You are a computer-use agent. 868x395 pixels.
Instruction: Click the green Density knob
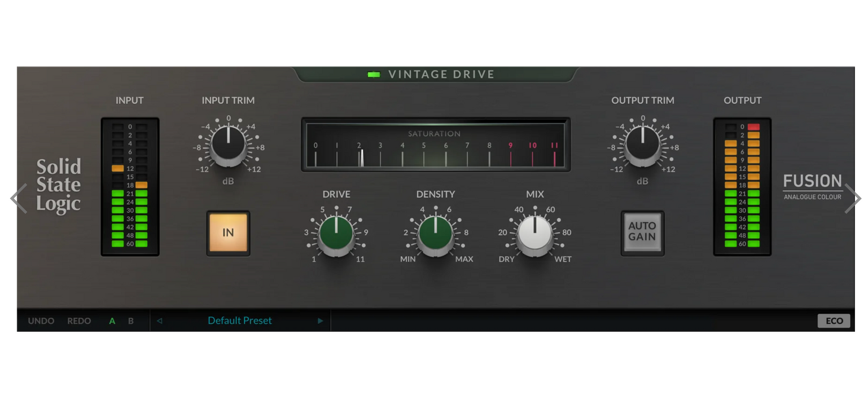pyautogui.click(x=435, y=234)
